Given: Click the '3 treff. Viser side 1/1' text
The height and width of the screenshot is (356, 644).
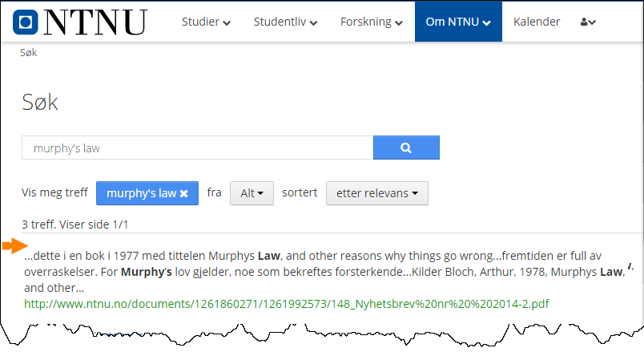Looking at the screenshot, I should [x=74, y=225].
